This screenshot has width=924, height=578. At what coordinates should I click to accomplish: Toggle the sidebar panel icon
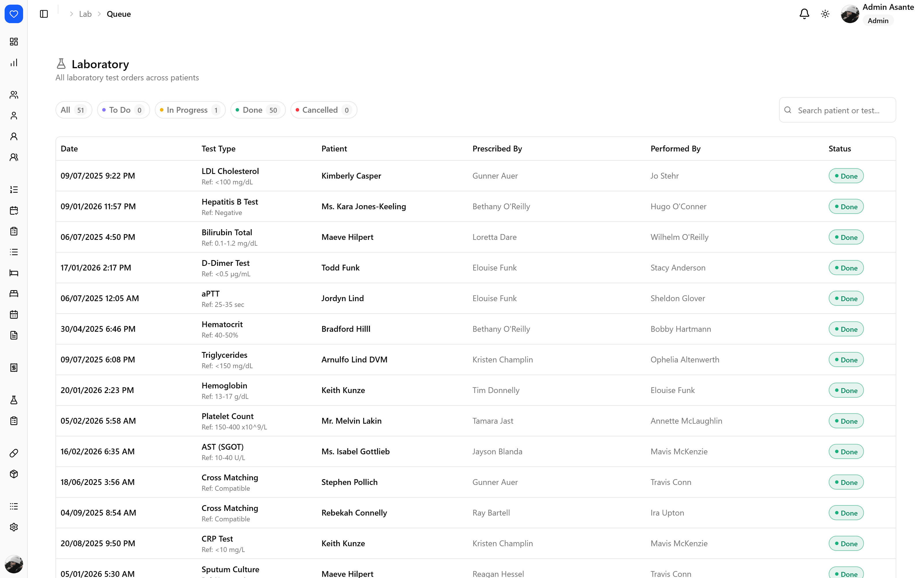44,14
